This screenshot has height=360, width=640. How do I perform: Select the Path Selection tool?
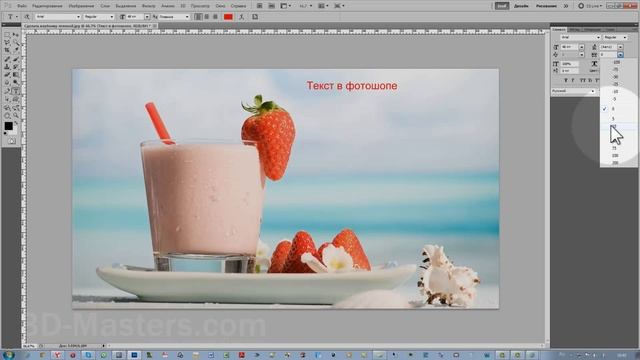pyautogui.click(x=7, y=98)
